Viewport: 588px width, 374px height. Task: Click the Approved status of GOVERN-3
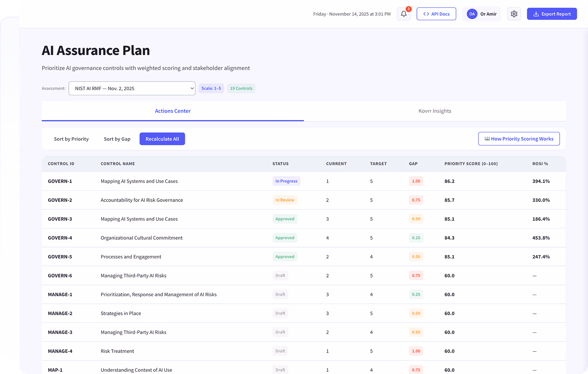(285, 219)
